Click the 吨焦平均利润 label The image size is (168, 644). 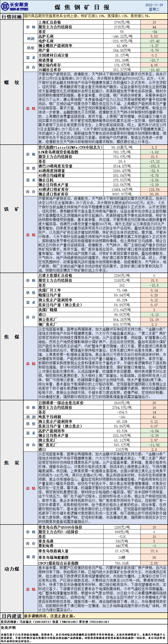(49, 417)
